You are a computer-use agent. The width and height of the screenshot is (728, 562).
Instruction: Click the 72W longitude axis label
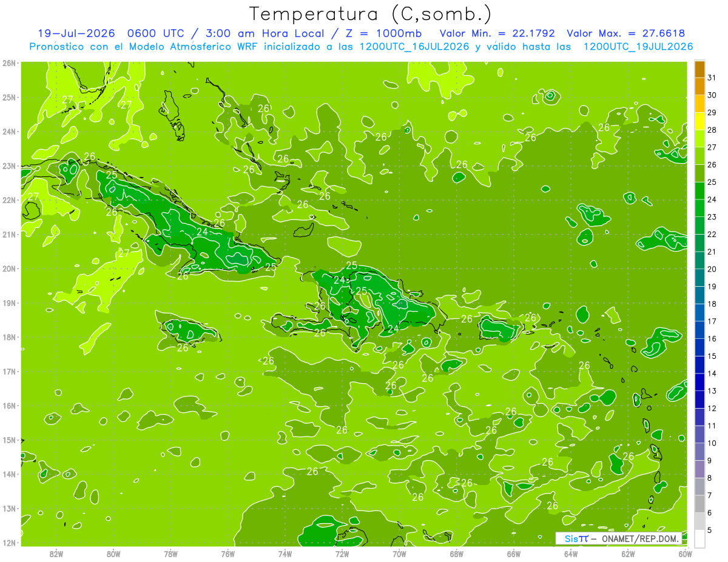coord(342,554)
